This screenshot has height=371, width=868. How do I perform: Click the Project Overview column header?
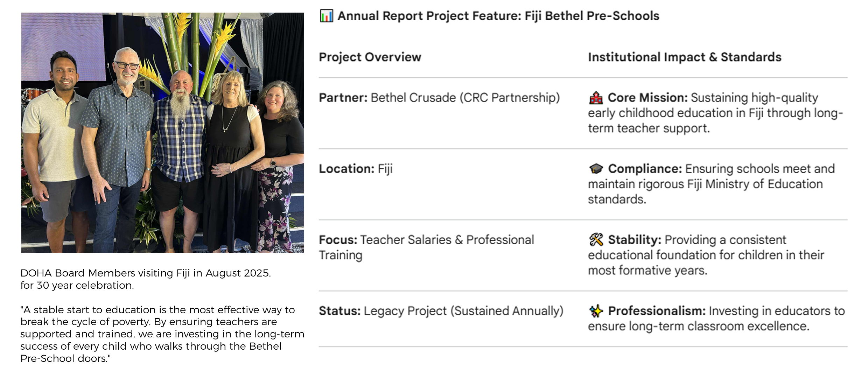pyautogui.click(x=370, y=57)
